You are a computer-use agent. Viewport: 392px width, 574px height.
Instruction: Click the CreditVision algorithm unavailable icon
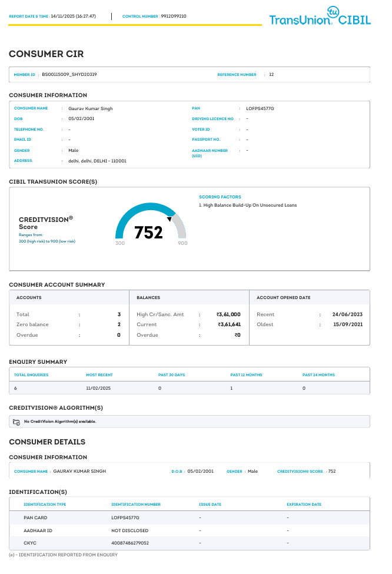[16, 422]
